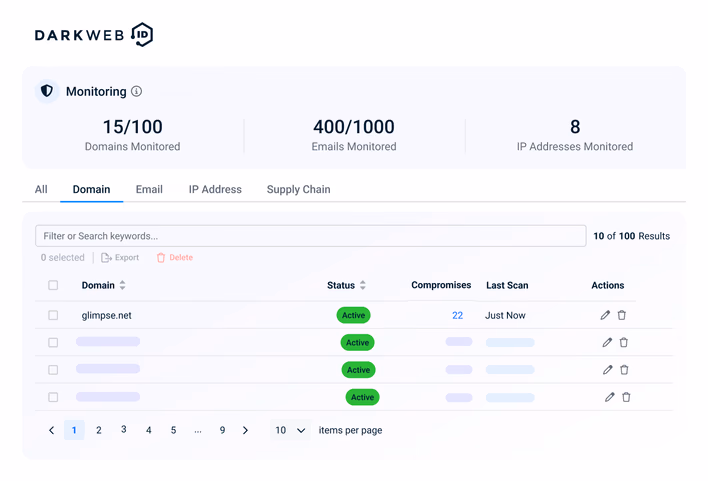This screenshot has width=708, height=481.
Task: Switch to the All tab
Action: tap(41, 189)
